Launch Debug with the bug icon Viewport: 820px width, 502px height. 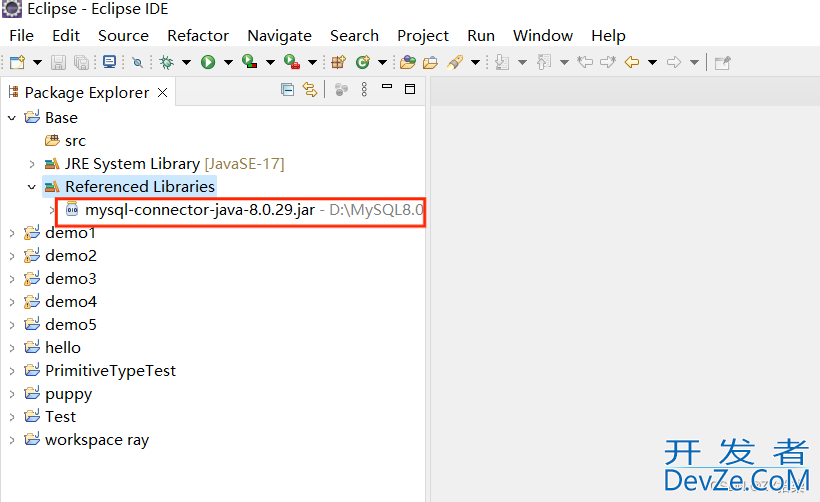tap(167, 62)
